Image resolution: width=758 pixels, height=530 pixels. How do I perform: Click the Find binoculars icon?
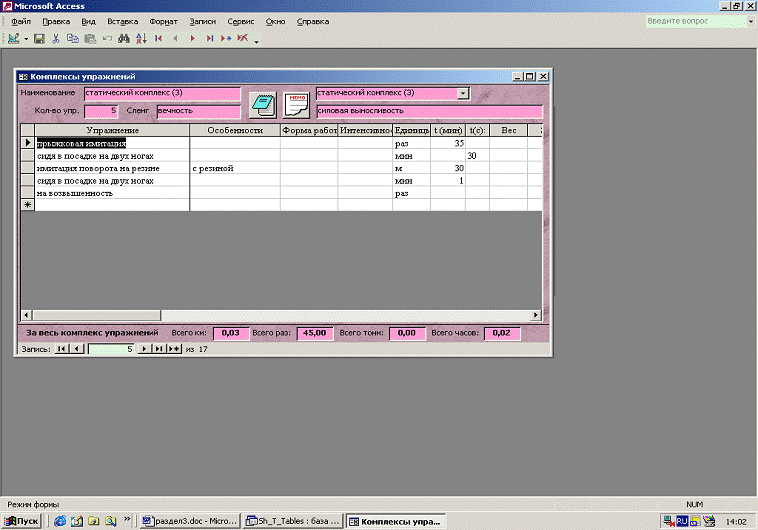tap(124, 39)
